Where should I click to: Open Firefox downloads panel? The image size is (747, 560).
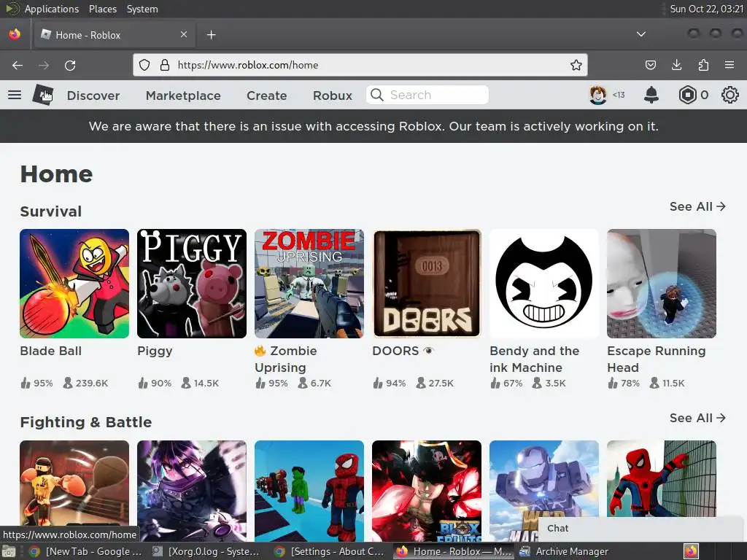tap(676, 65)
